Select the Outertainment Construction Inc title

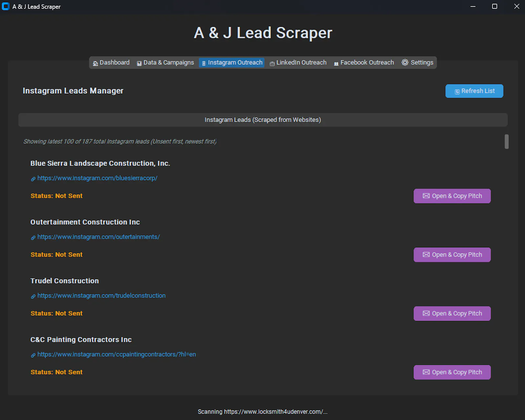tap(85, 222)
